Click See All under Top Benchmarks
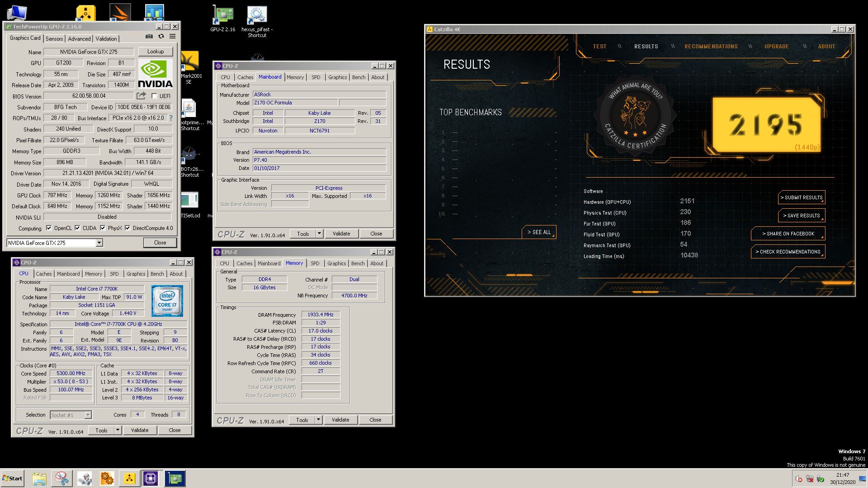 tap(539, 232)
